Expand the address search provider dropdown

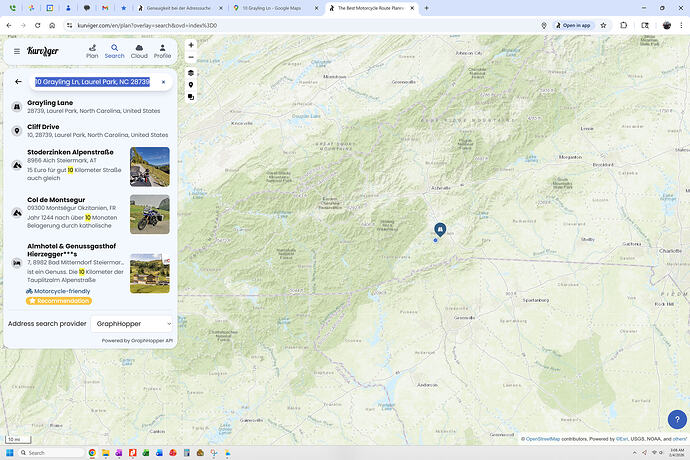coord(133,324)
